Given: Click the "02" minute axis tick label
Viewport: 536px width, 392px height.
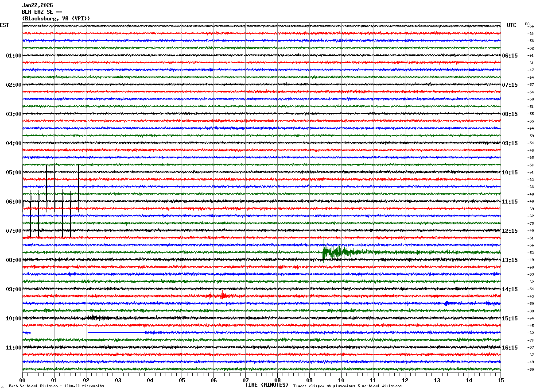Looking at the screenshot, I should (86, 380).
